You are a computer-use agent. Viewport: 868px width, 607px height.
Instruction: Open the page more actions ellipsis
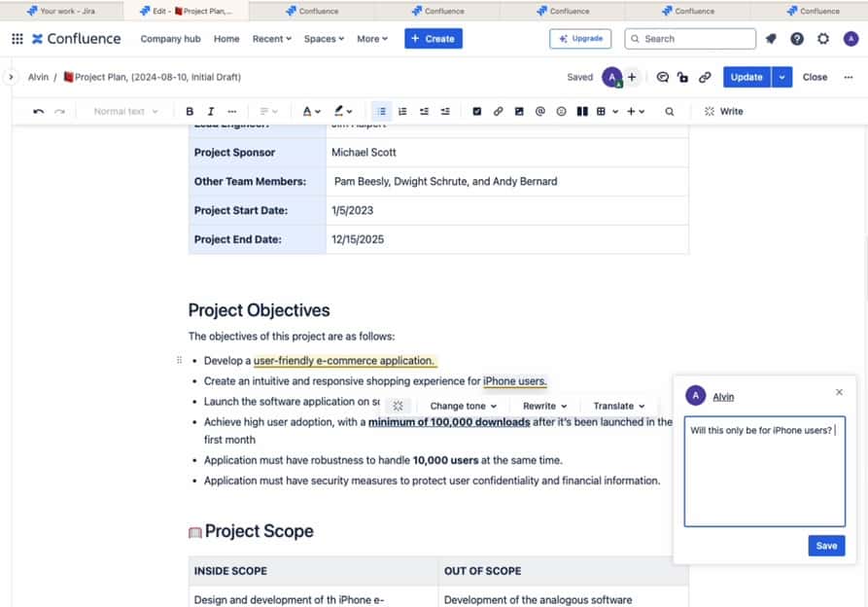click(x=848, y=77)
